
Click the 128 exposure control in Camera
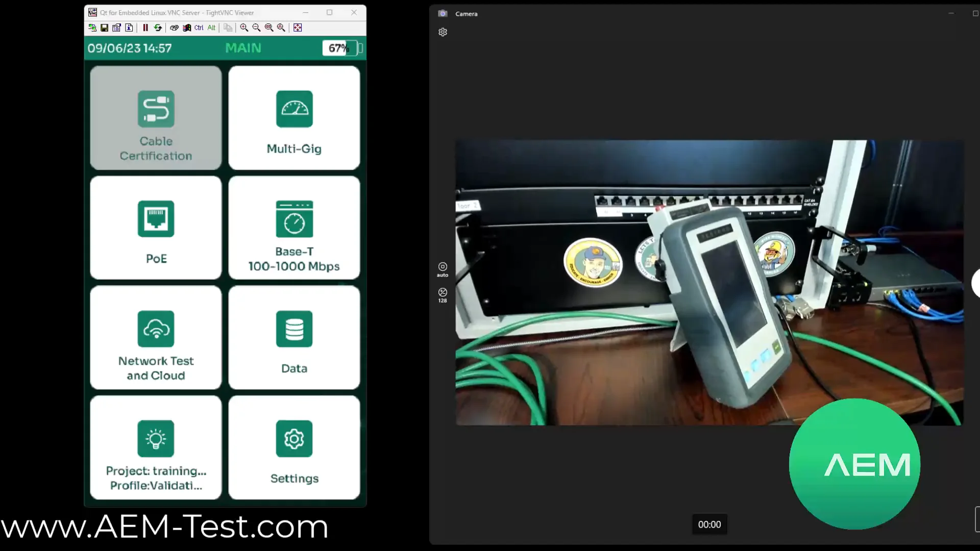coord(443,295)
